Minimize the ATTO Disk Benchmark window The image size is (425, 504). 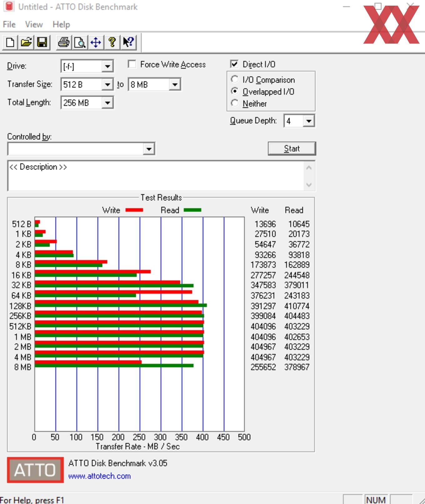(346, 7)
